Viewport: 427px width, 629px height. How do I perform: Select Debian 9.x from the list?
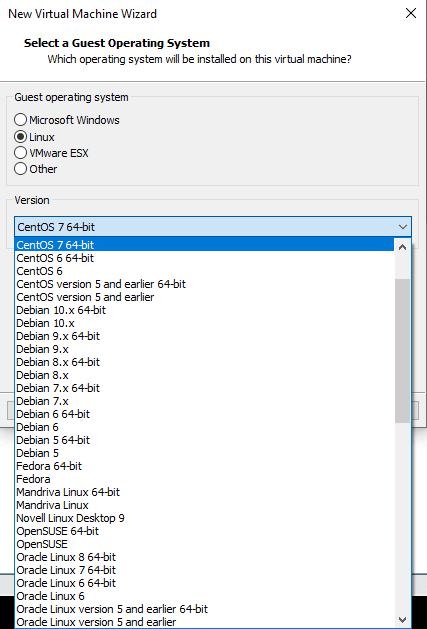pyautogui.click(x=205, y=349)
